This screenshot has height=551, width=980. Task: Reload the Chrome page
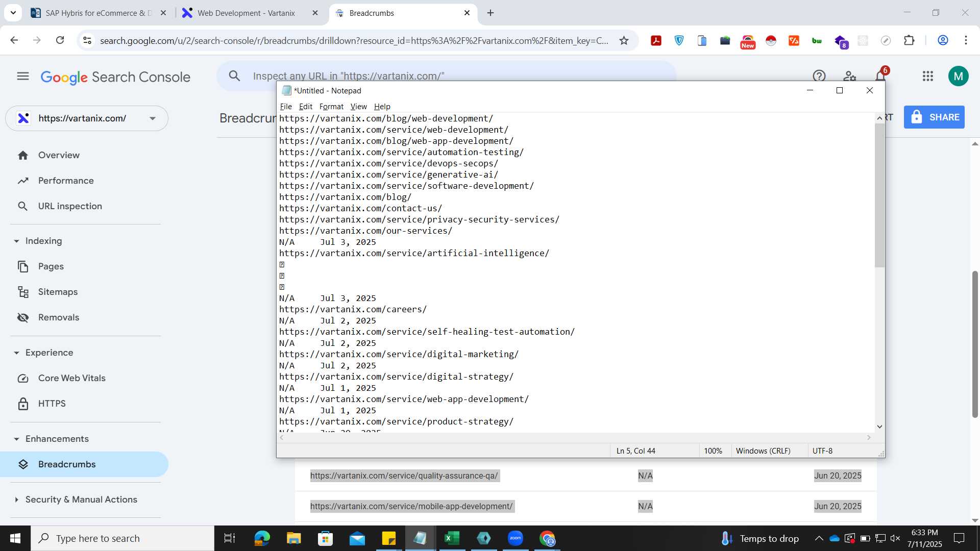coord(60,40)
